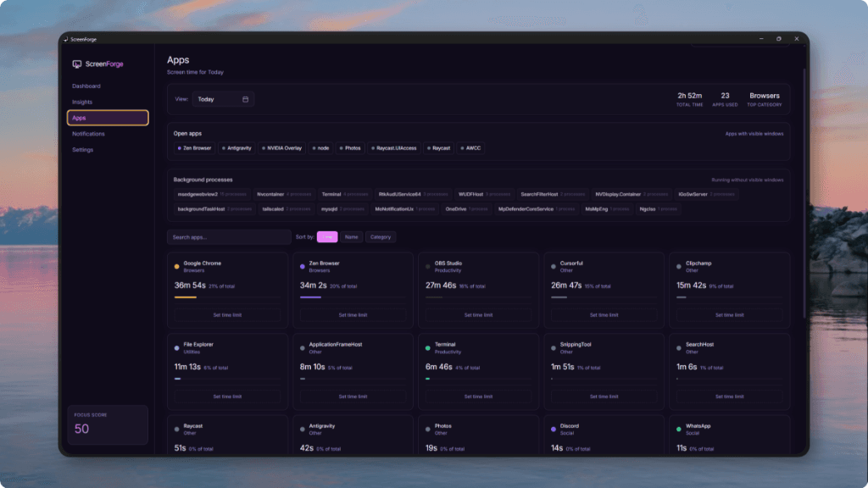Click the ScreenForge logo icon

76,64
